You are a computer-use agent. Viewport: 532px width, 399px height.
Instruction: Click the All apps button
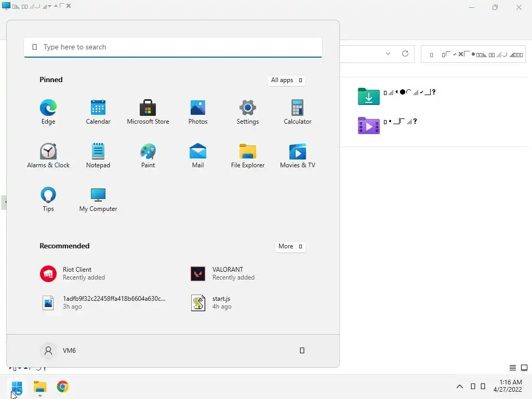tap(286, 80)
